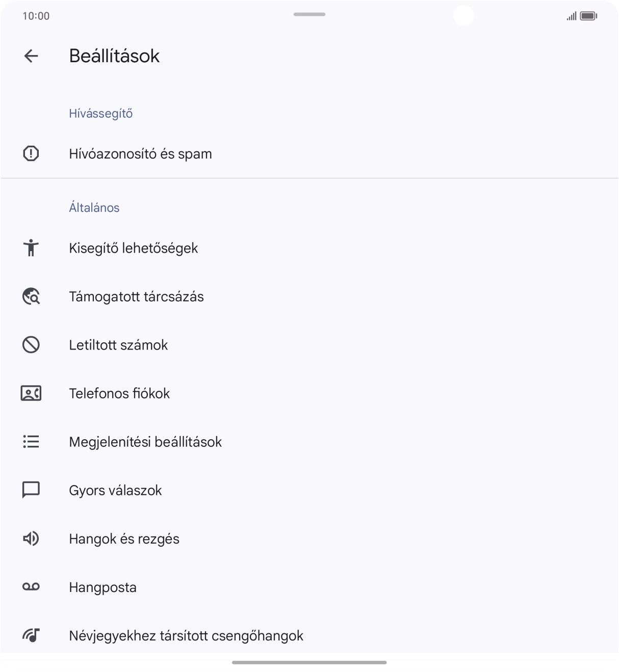Screen dimensions: 619x672
Task: Open Névjegyekhez társított csengőhangok
Action: (186, 635)
